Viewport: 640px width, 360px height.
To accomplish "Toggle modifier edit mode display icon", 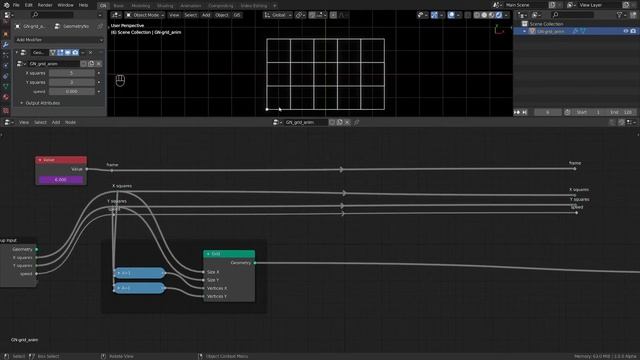I will tap(60, 53).
